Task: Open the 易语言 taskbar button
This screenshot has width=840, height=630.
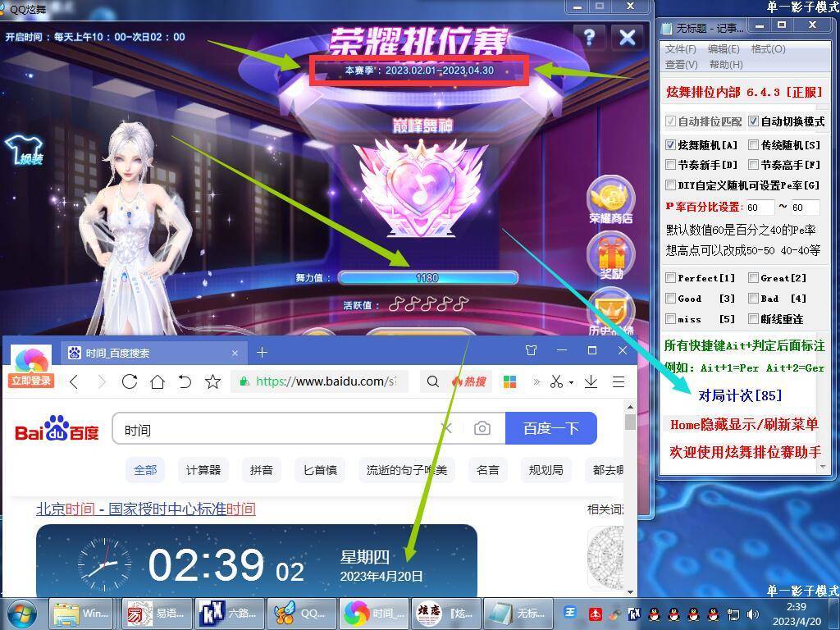Action: coord(157,614)
